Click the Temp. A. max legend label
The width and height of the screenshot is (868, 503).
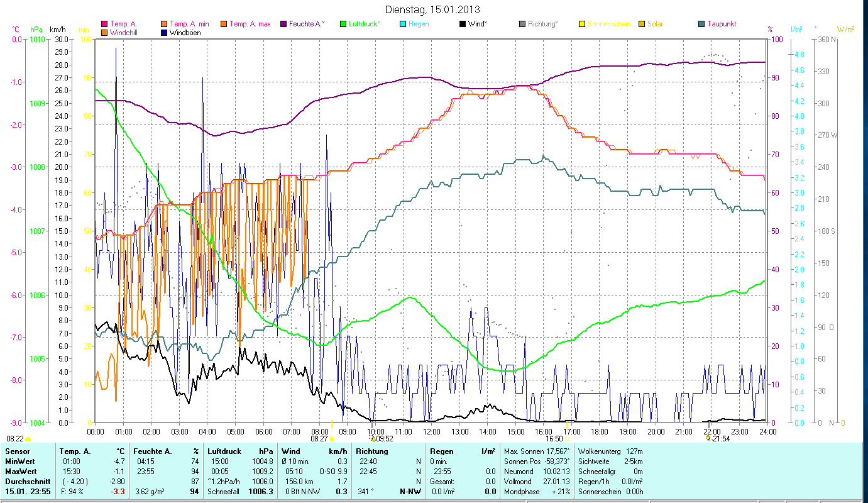250,24
